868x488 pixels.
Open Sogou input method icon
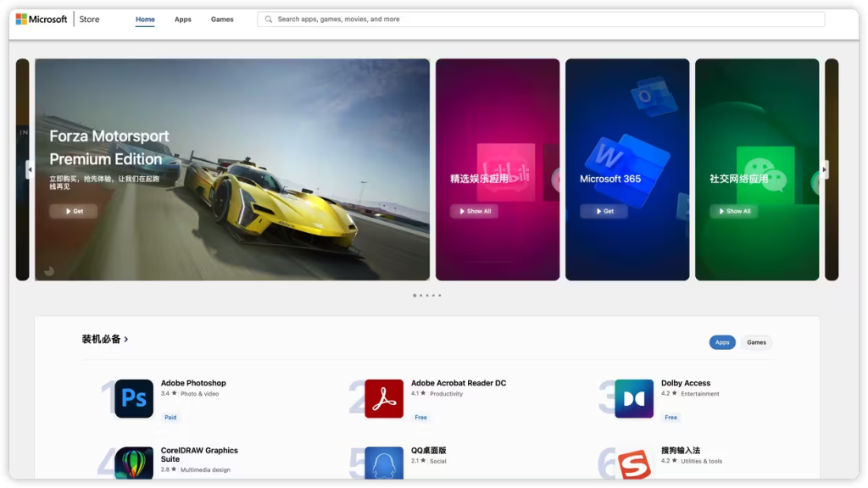(634, 463)
